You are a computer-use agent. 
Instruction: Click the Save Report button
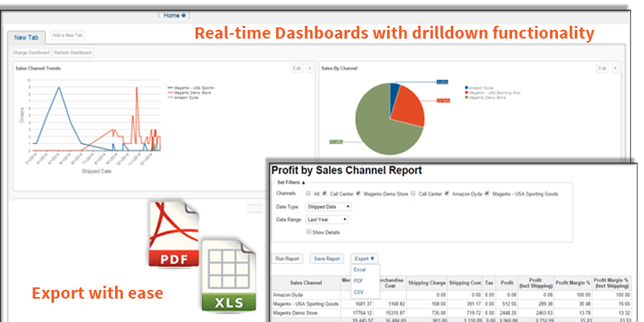(327, 258)
